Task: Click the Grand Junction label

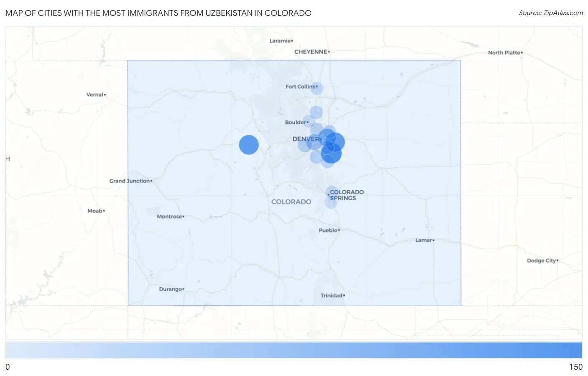Action: (130, 181)
